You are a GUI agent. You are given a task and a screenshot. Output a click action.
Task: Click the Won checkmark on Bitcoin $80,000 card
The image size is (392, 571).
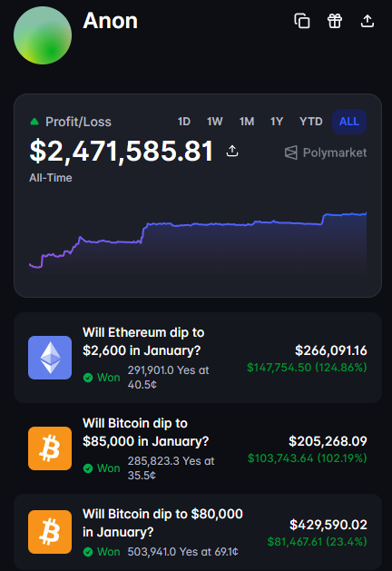tap(88, 552)
